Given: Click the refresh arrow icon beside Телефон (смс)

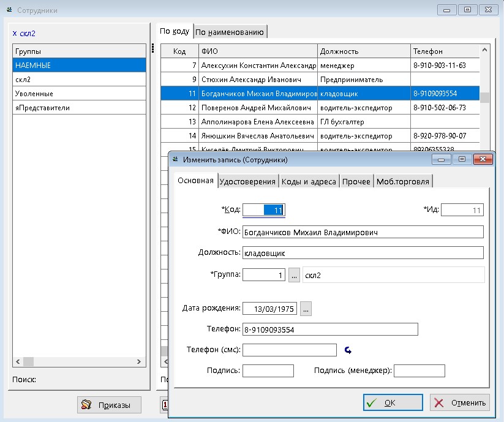Looking at the screenshot, I should coord(348,350).
